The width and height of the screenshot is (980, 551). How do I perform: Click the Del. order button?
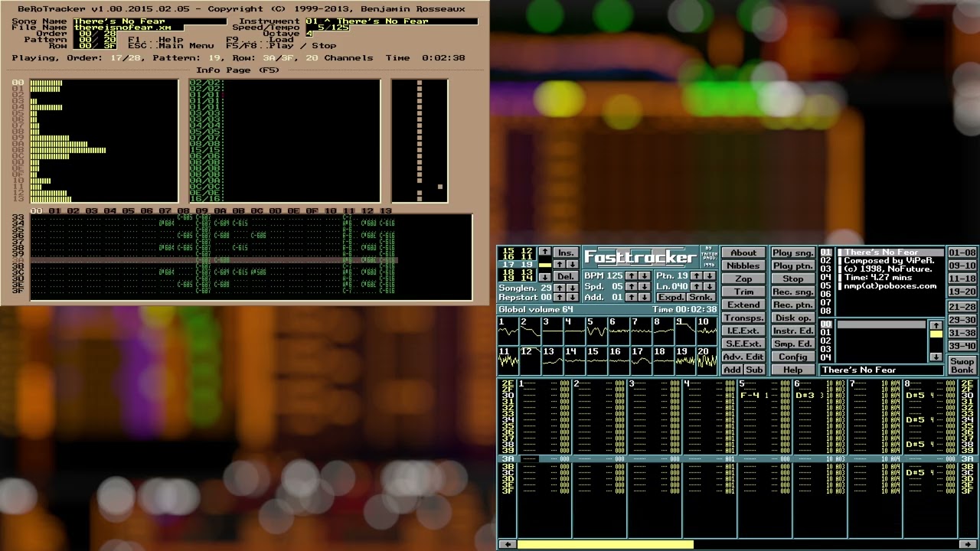tap(566, 276)
